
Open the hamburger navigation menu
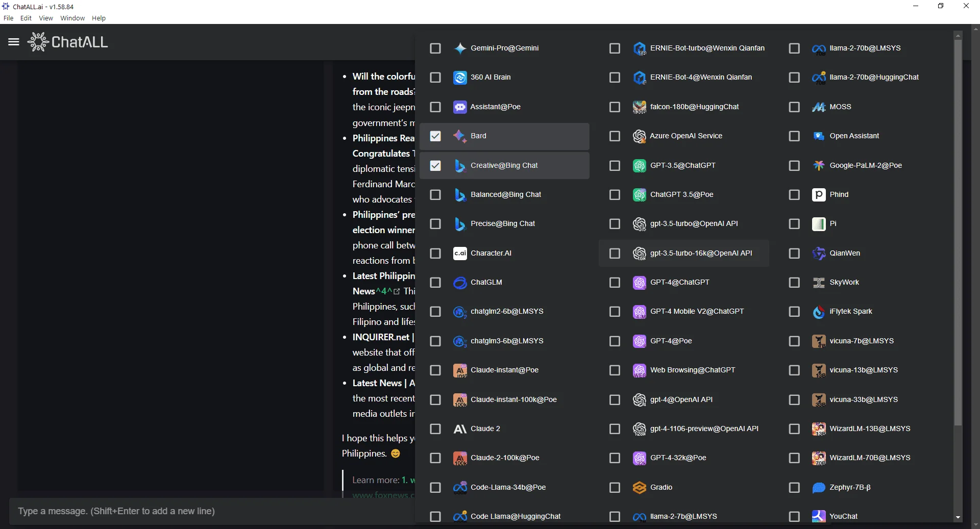(x=14, y=42)
